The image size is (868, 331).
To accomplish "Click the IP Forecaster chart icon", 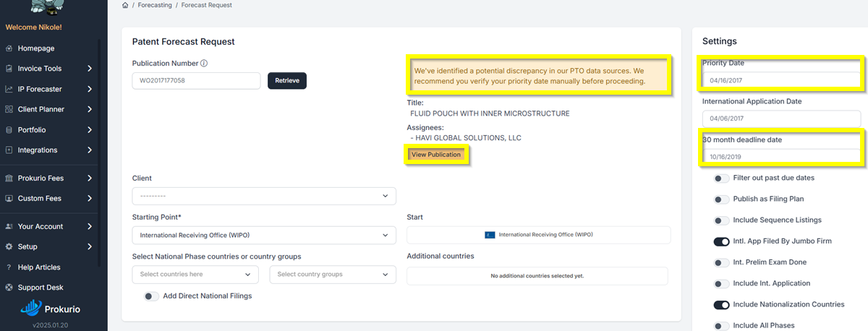I will 9,89.
